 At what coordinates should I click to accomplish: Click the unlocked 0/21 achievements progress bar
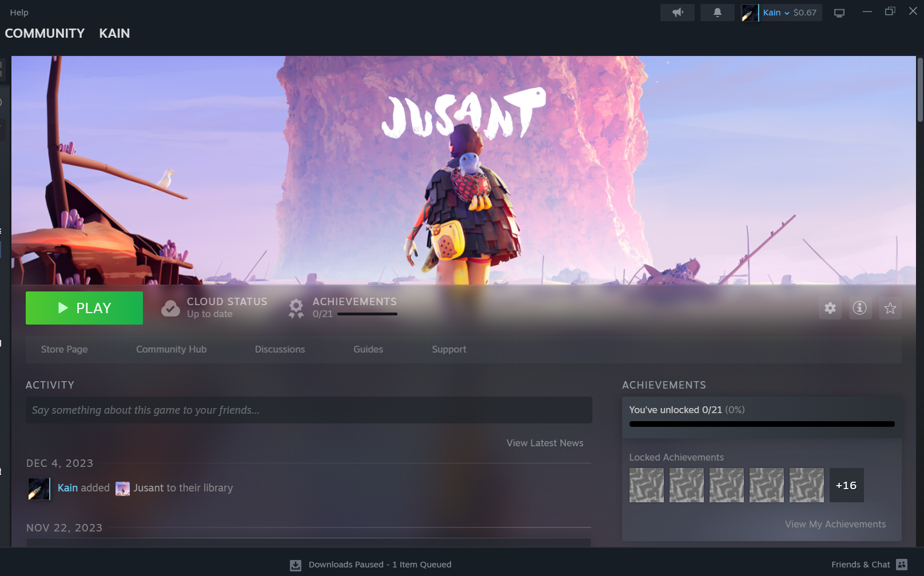pos(762,424)
